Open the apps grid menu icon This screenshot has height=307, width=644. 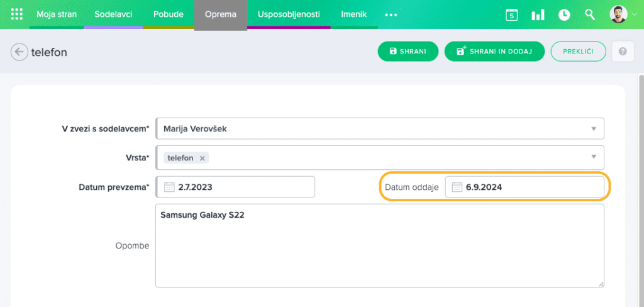click(17, 14)
